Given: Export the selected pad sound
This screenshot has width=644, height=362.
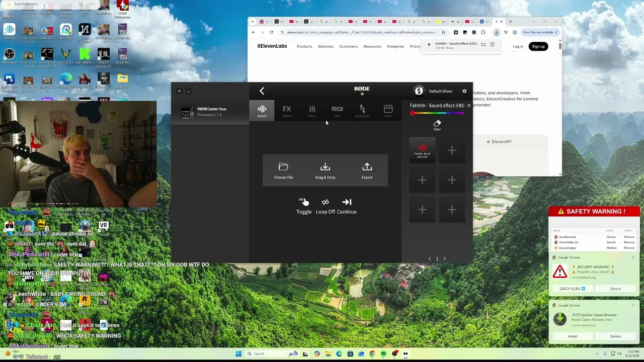Looking at the screenshot, I should 367,171.
